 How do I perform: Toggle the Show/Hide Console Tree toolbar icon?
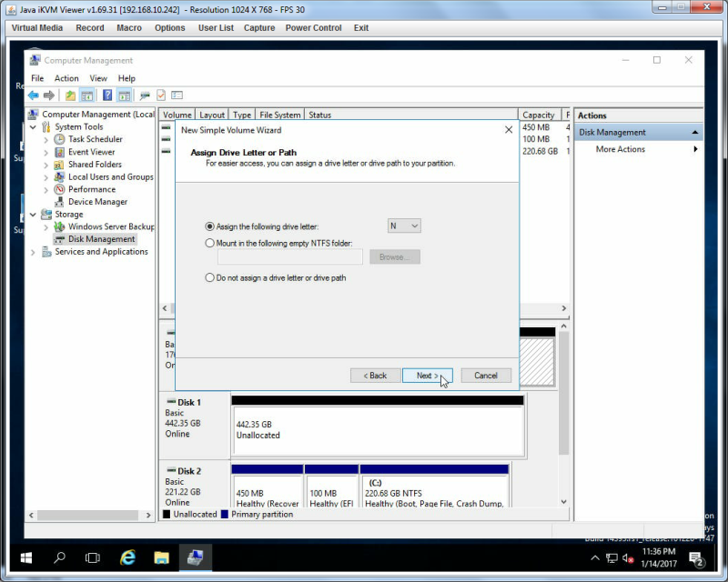coord(86,95)
